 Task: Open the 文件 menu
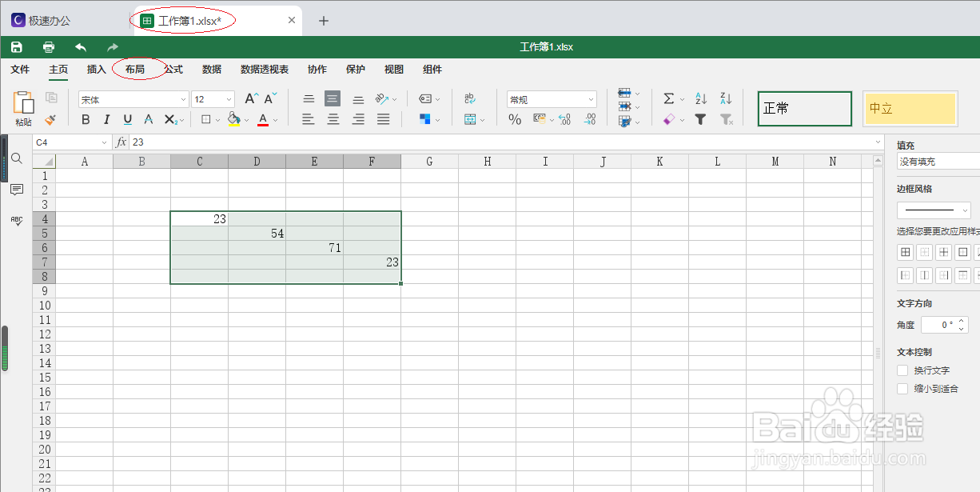coord(20,70)
